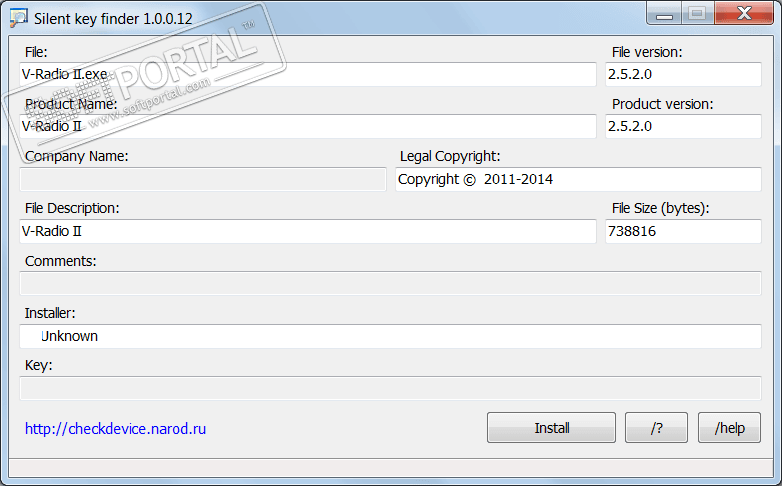Close the Silent key finder window
Image resolution: width=782 pixels, height=486 pixels.
coord(744,13)
